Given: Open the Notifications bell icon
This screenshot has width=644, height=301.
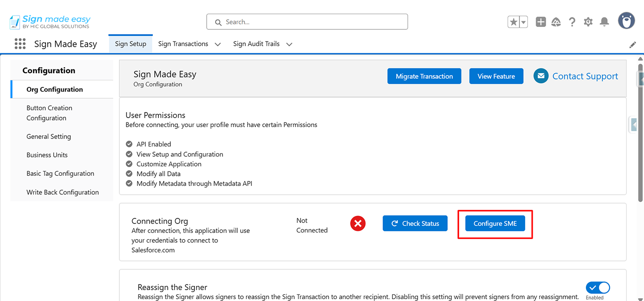Looking at the screenshot, I should [604, 22].
